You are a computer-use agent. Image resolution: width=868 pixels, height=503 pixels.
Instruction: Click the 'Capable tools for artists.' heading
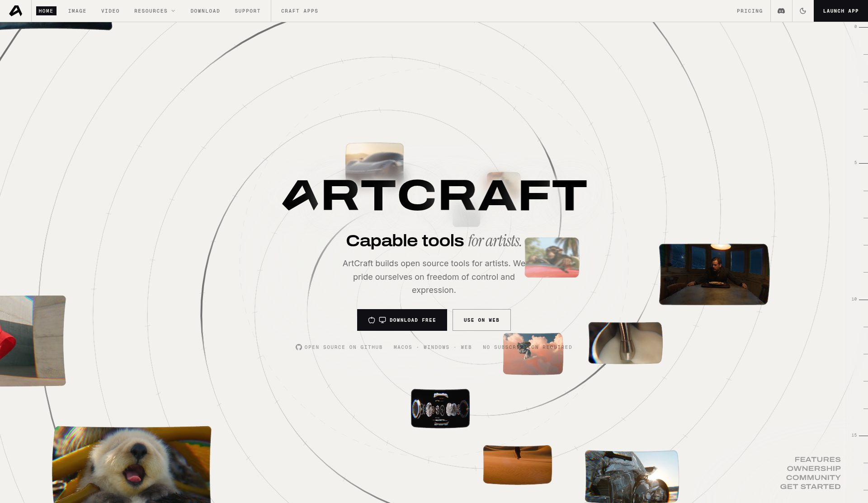tap(434, 241)
